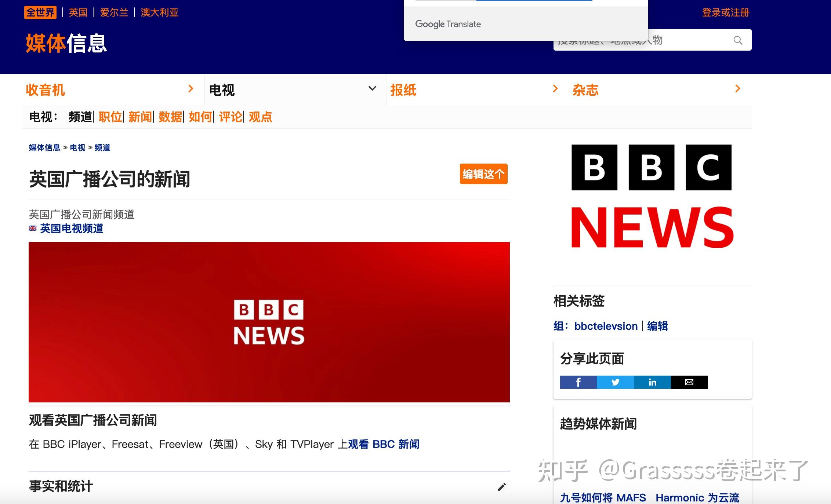Viewport: 831px width, 504px height.
Task: Share page via Twitter icon
Action: [615, 382]
